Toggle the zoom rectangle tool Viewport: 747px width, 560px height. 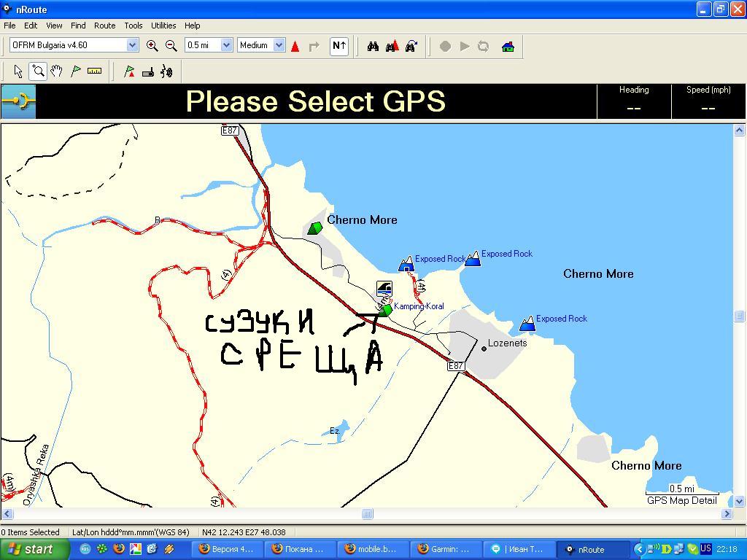point(38,71)
